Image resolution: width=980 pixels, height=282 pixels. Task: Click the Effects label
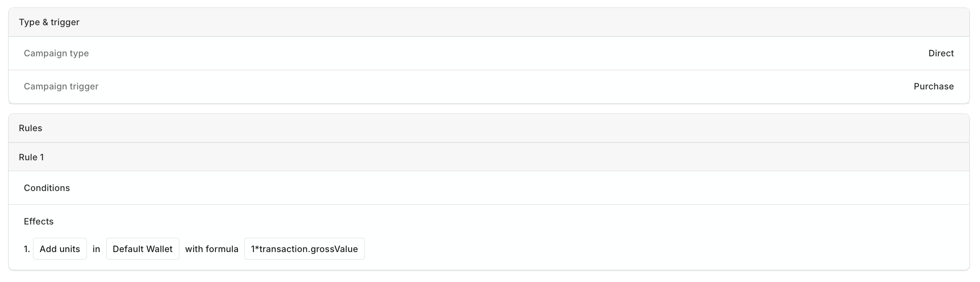click(x=39, y=221)
